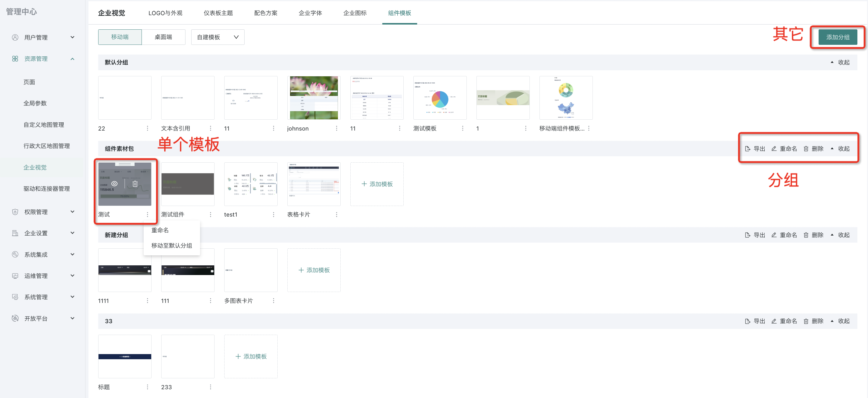Delete the 测试 template via trash icon
This screenshot has width=868, height=398.
tap(135, 184)
